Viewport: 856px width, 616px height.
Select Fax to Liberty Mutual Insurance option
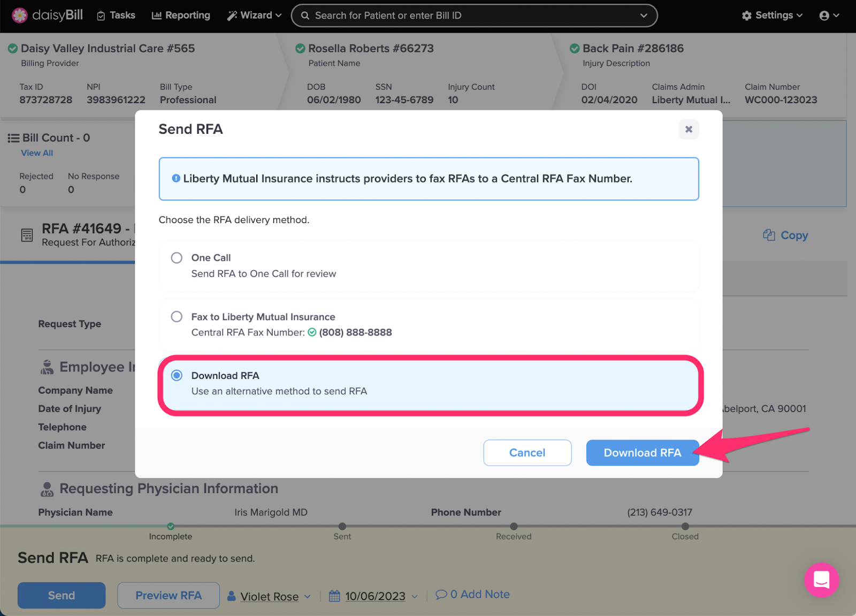(x=177, y=317)
